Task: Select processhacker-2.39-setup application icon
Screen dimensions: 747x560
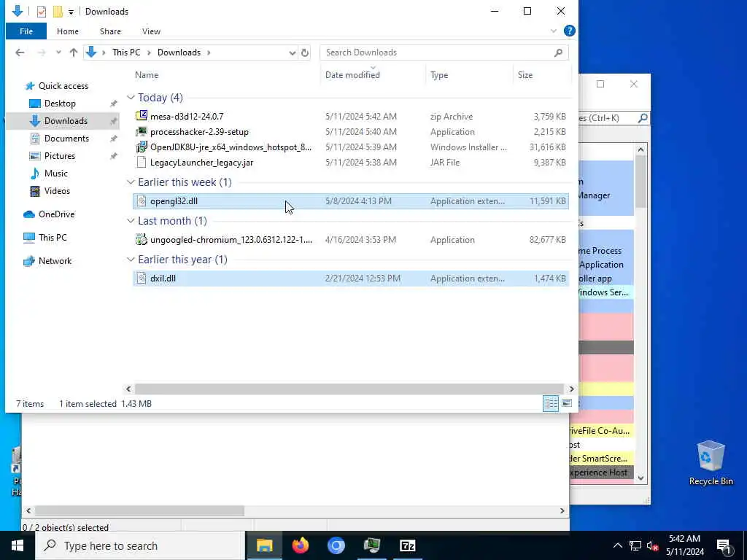Action: (141, 131)
